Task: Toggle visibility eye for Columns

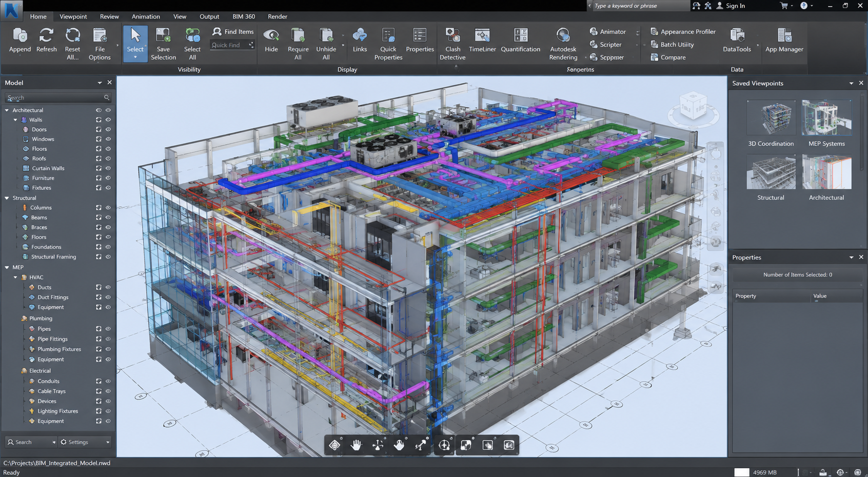Action: click(x=108, y=208)
